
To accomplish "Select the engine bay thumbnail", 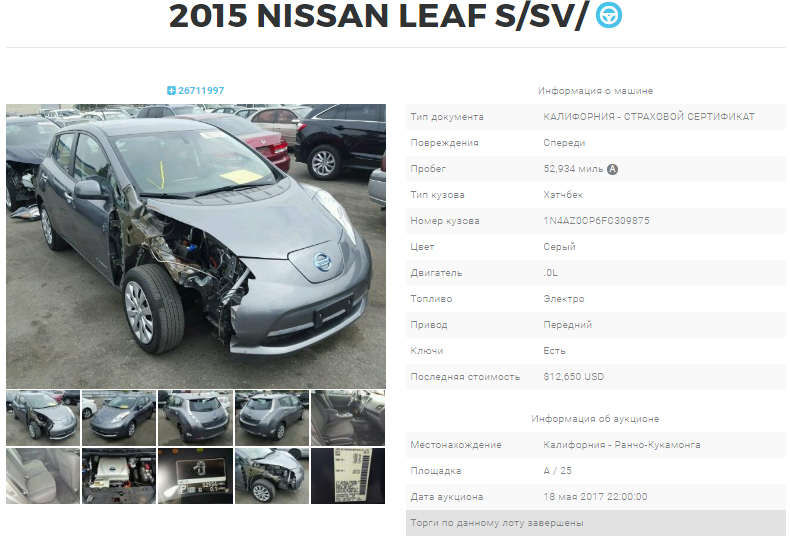I will [x=119, y=476].
